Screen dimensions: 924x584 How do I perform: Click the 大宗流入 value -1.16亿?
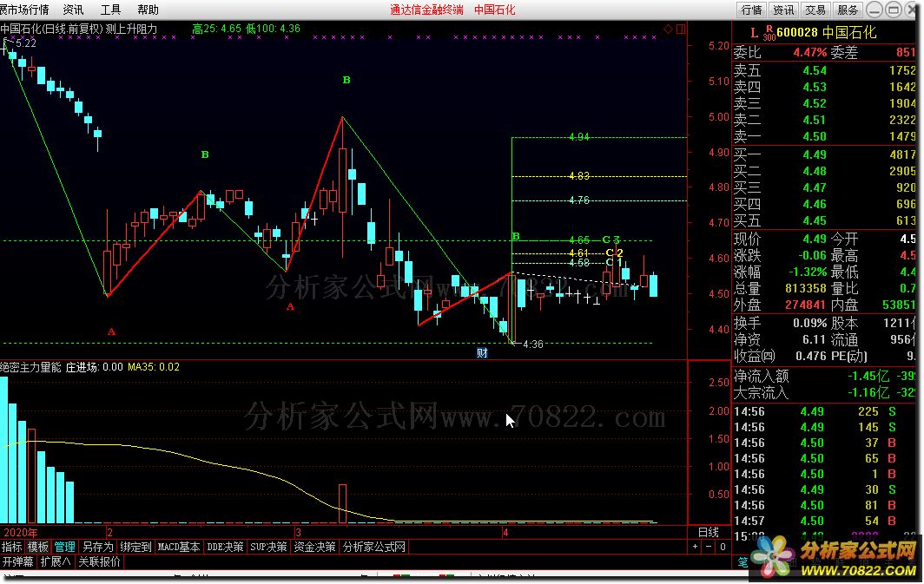(x=868, y=393)
